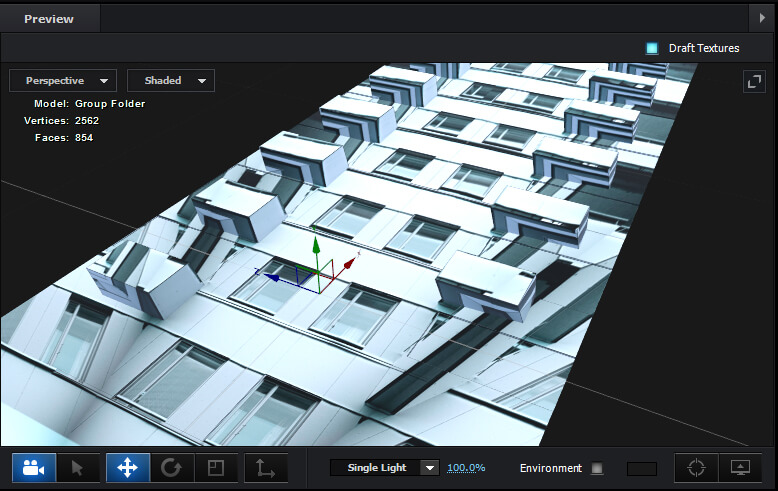Enable the Environment checkbox
778x491 pixels.
tap(597, 468)
